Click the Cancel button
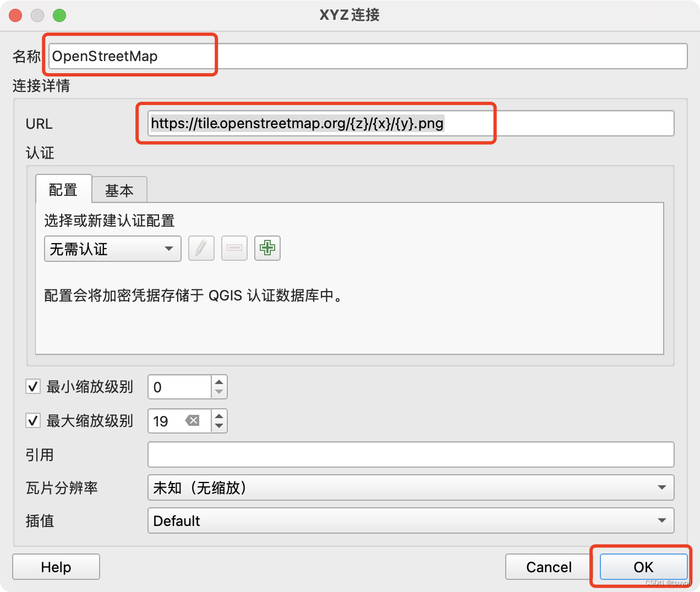The width and height of the screenshot is (700, 592). [549, 567]
